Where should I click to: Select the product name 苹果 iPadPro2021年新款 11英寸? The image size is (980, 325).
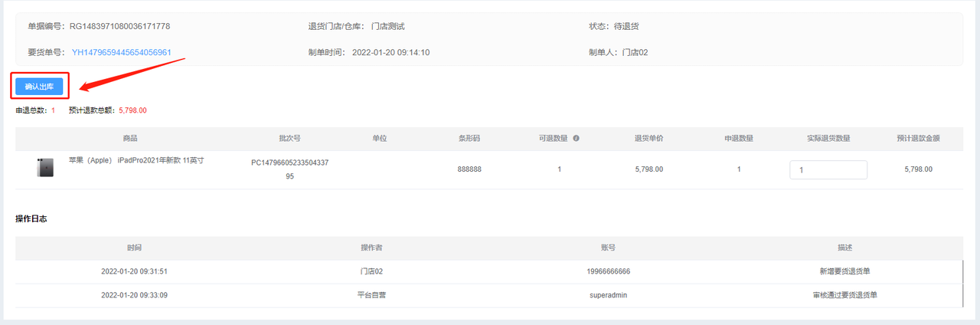(136, 160)
